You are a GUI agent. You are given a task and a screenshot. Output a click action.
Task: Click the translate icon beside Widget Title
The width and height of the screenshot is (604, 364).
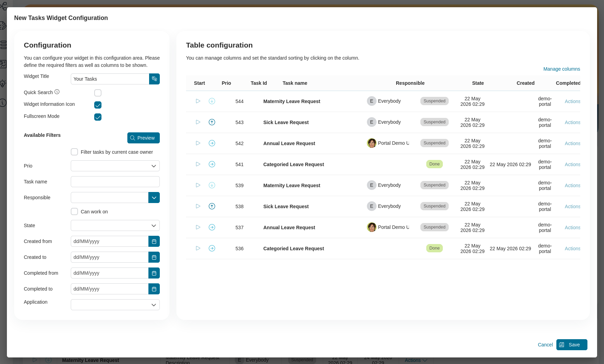point(154,79)
